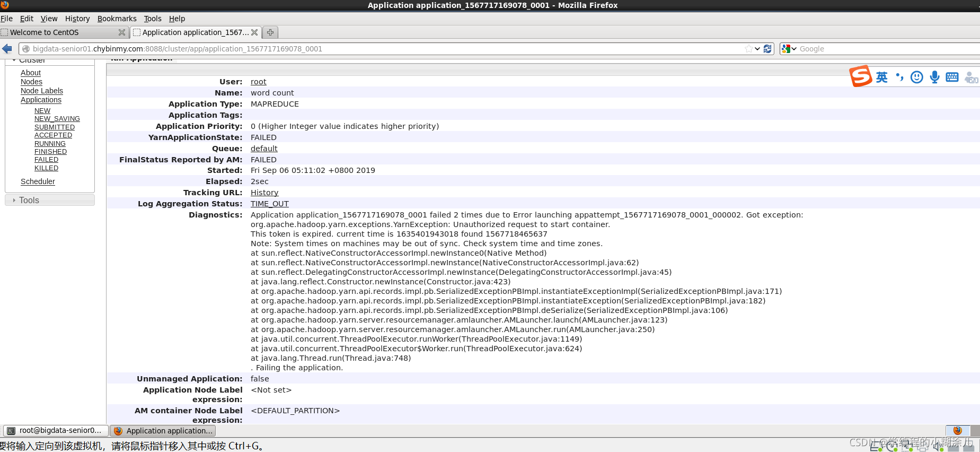The image size is (980, 452).
Task: Open a new tab with plus button
Action: (270, 32)
